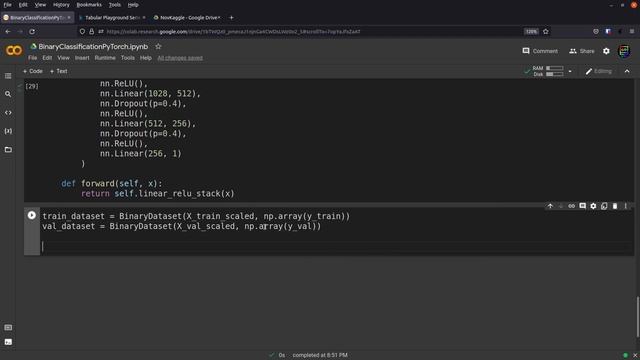Add a new Code cell
The height and width of the screenshot is (360, 640).
(x=33, y=71)
